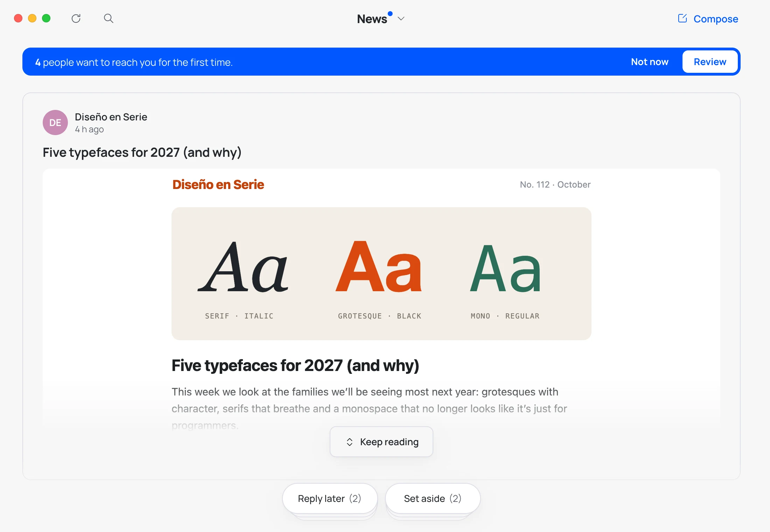The height and width of the screenshot is (532, 770).
Task: Click the 'This week we look at' paragraph
Action: pyautogui.click(x=369, y=408)
